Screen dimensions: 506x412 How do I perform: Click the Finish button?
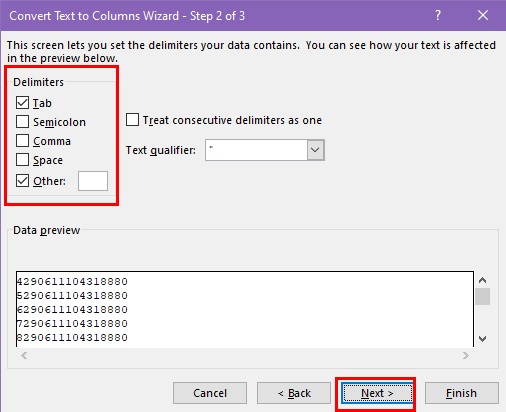[462, 393]
